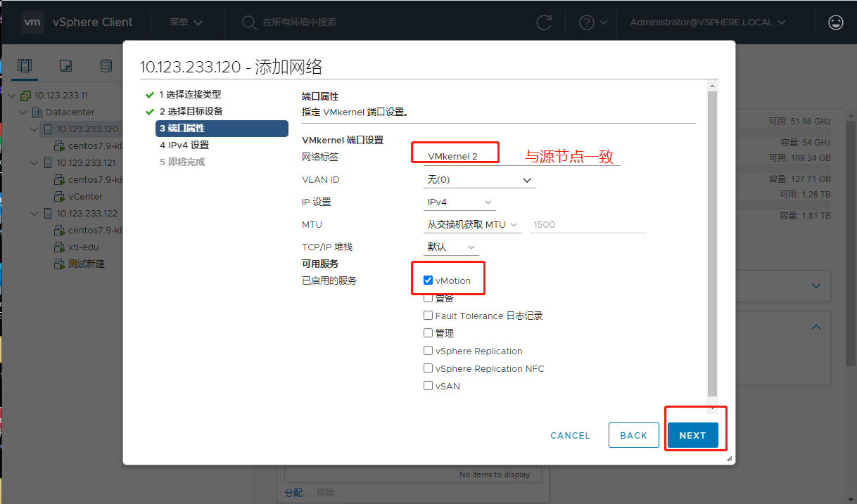Switch to Storage view icon
Viewport: 857px width, 504px height.
(x=106, y=66)
